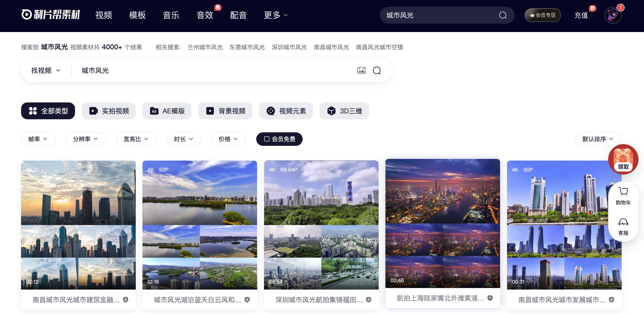Open customer service (客服) headset icon
The height and width of the screenshot is (314, 644).
pos(623,227)
